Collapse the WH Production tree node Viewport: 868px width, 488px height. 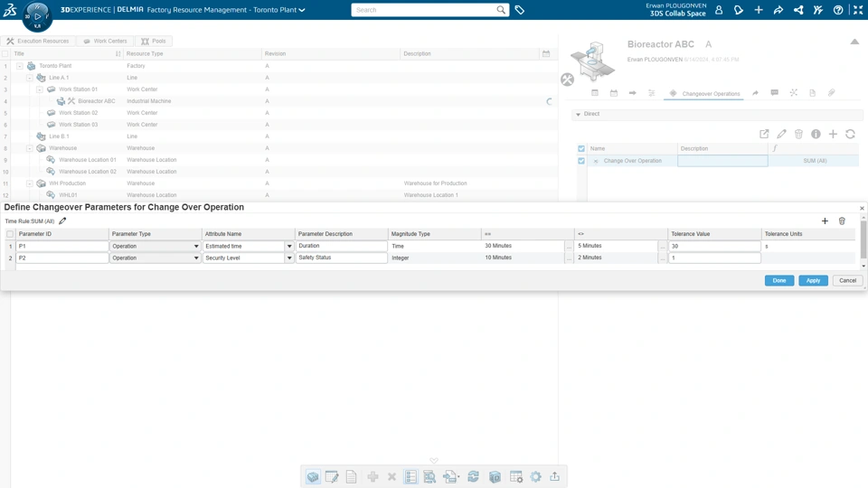pos(30,183)
